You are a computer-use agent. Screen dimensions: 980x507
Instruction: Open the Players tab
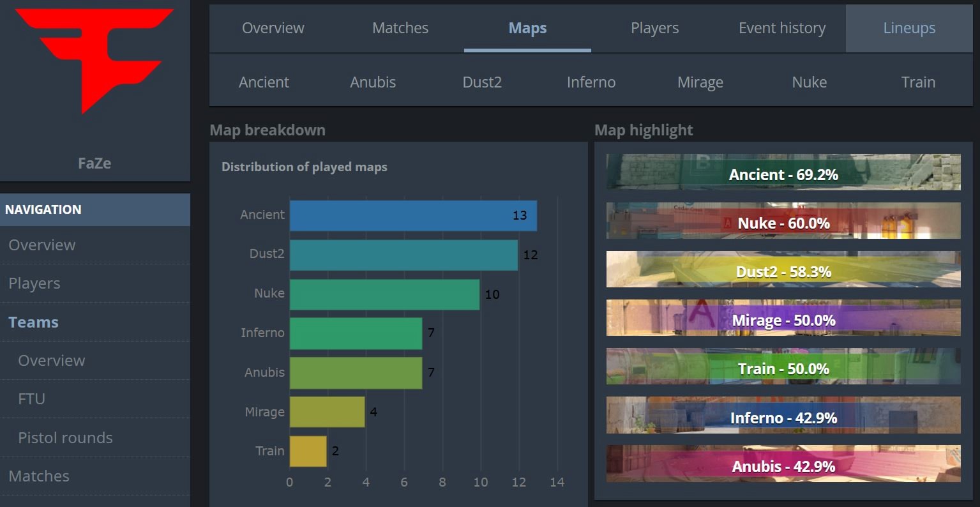(x=654, y=28)
